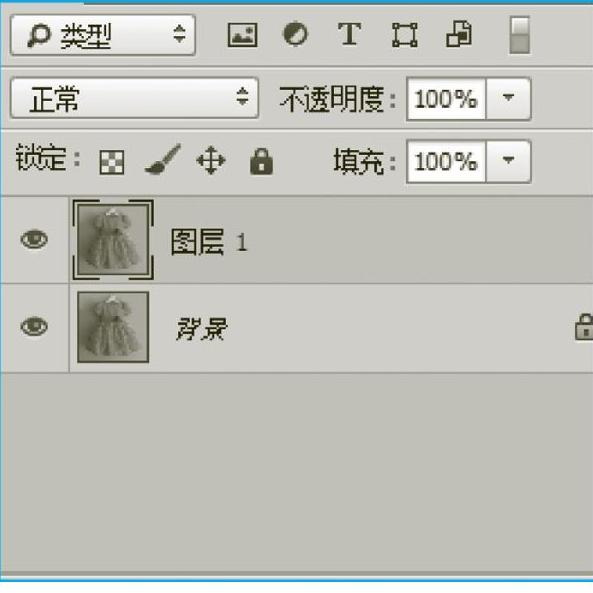Open 类型 filter type dropdown
Screen dimensions: 593x593
tap(103, 35)
